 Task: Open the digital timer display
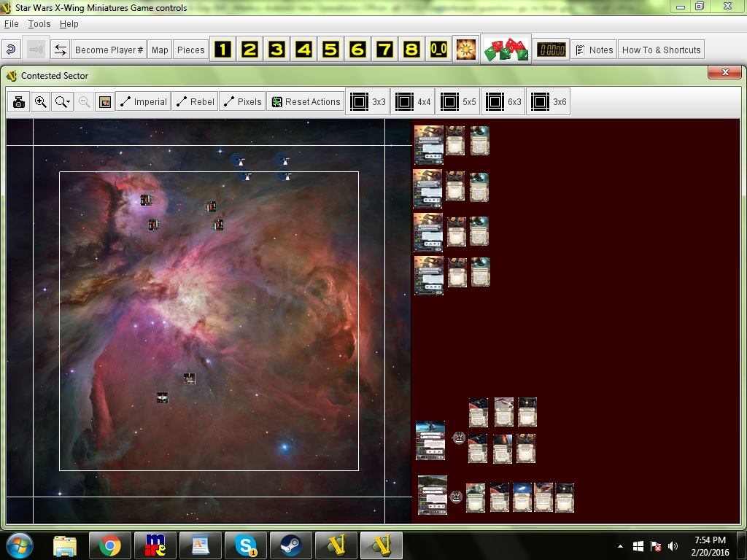tap(551, 50)
